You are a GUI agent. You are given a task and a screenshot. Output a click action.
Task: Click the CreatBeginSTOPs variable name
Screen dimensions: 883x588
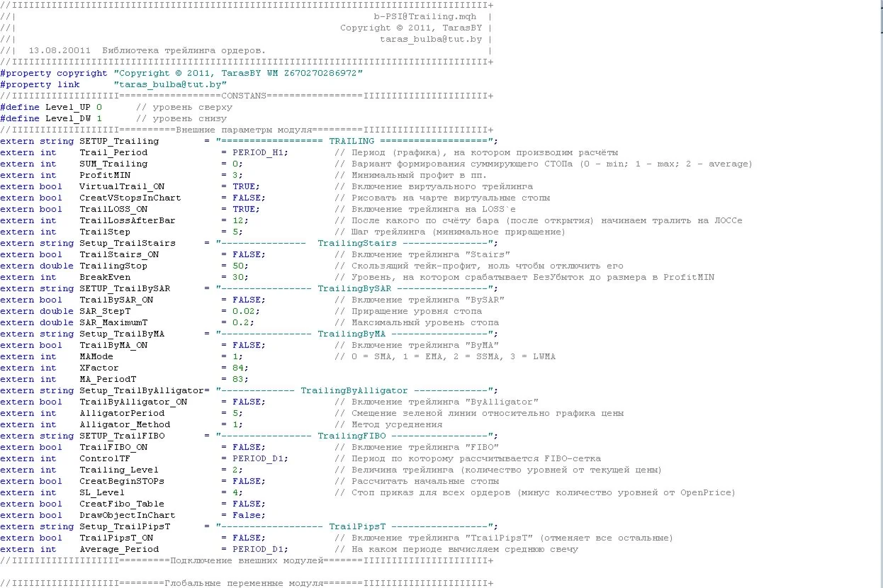coord(122,481)
